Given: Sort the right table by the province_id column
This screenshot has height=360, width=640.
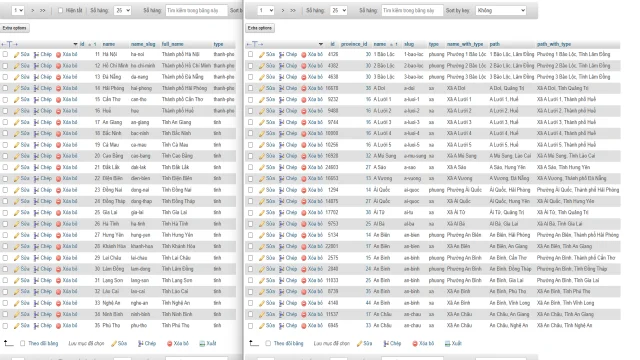Looking at the screenshot, I should click(354, 44).
